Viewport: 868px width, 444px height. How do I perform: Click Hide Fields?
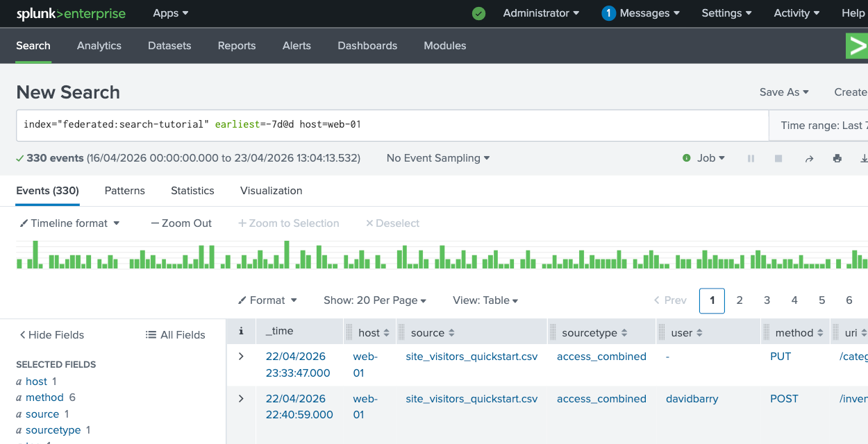click(x=51, y=334)
